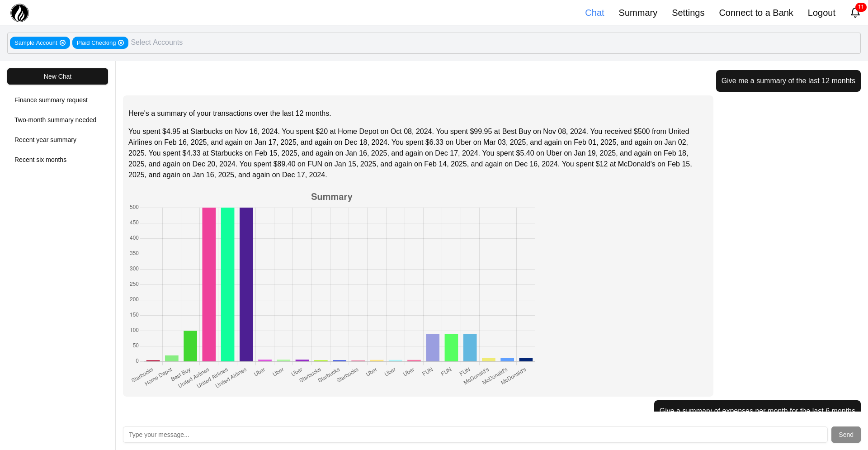This screenshot has width=868, height=450.
Task: Select the Recent year summary chat
Action: pos(45,140)
